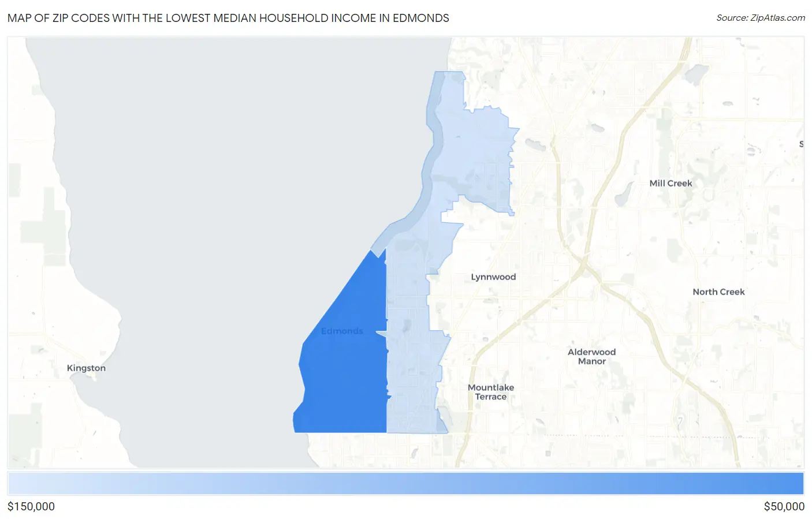Click the 'Lynnwood' city label
812x519 pixels.
point(493,277)
